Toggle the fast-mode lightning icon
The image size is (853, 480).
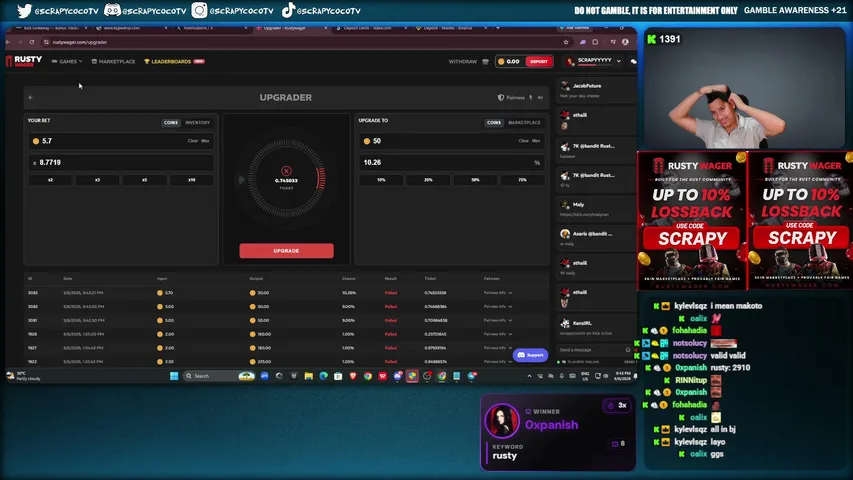[531, 97]
